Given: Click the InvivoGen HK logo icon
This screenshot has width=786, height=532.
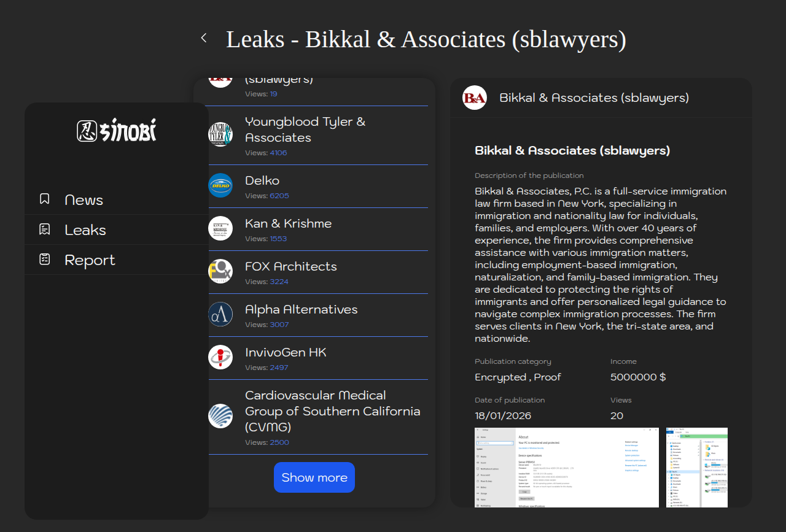Looking at the screenshot, I should point(220,357).
